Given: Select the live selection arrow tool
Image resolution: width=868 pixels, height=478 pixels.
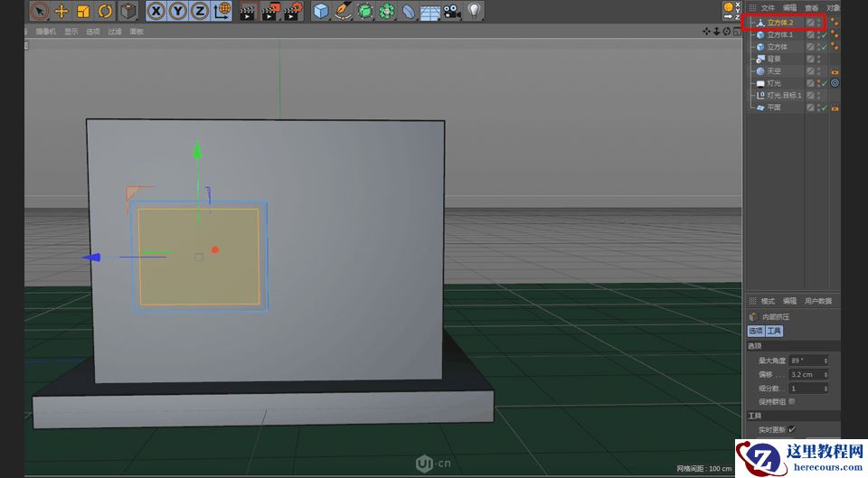Looking at the screenshot, I should pyautogui.click(x=39, y=11).
